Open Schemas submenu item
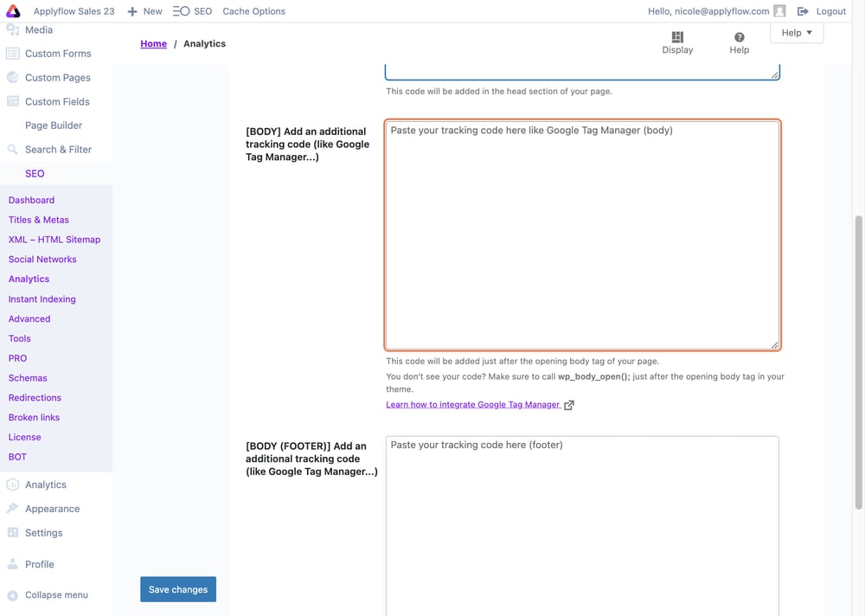This screenshot has width=865, height=616. click(x=28, y=377)
